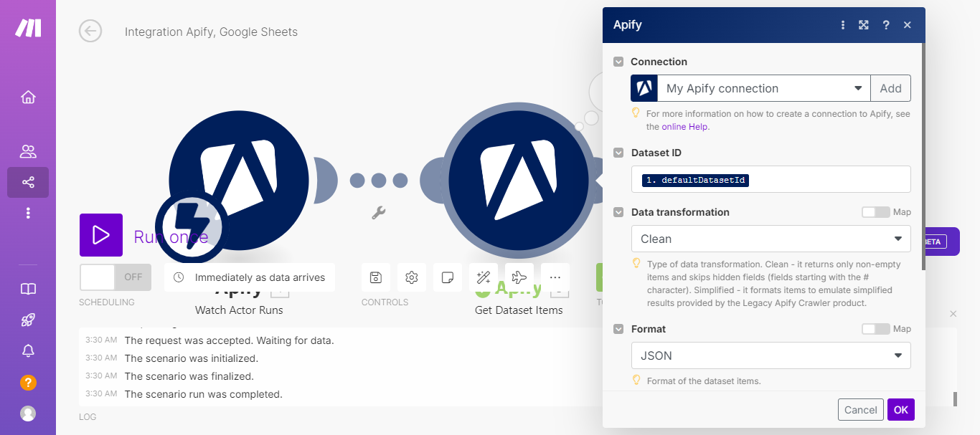Open the Notifications bell icon
980x435 pixels.
click(x=28, y=350)
